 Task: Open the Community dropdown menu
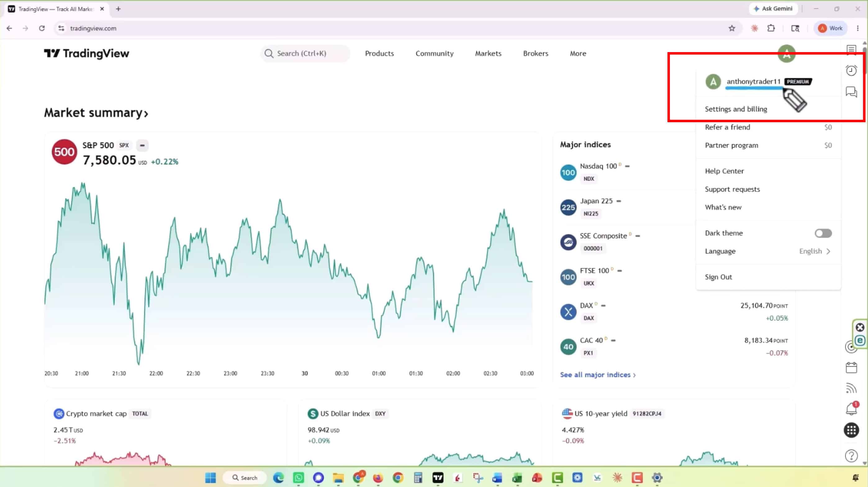point(434,53)
